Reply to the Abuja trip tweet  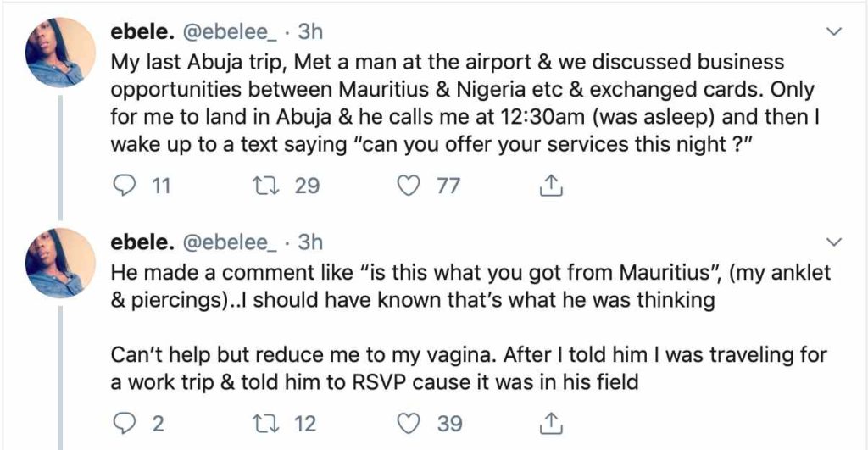click(124, 186)
